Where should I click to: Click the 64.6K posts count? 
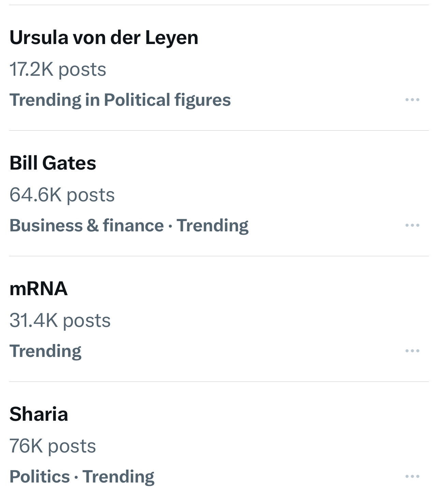62,195
